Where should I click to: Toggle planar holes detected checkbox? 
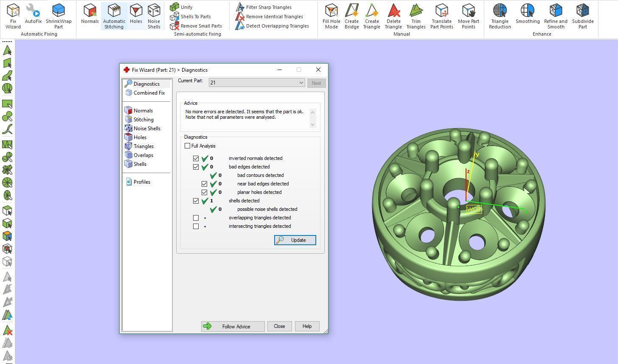pos(204,192)
